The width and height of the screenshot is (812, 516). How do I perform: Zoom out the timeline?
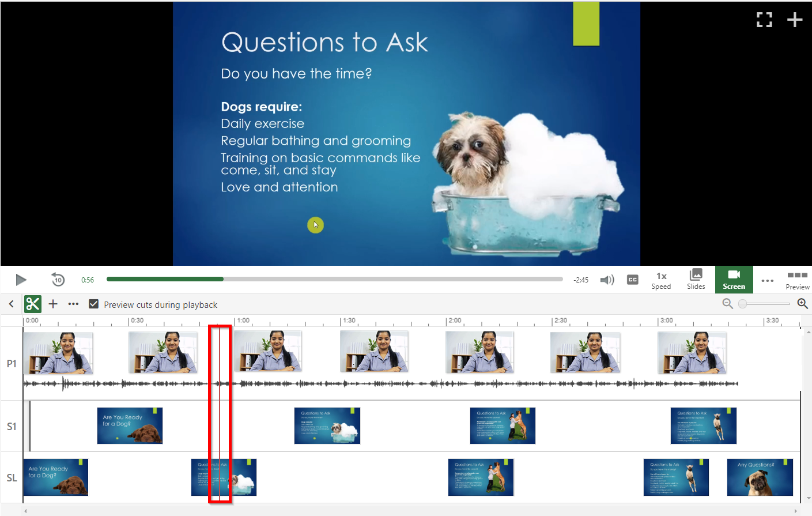click(x=727, y=304)
